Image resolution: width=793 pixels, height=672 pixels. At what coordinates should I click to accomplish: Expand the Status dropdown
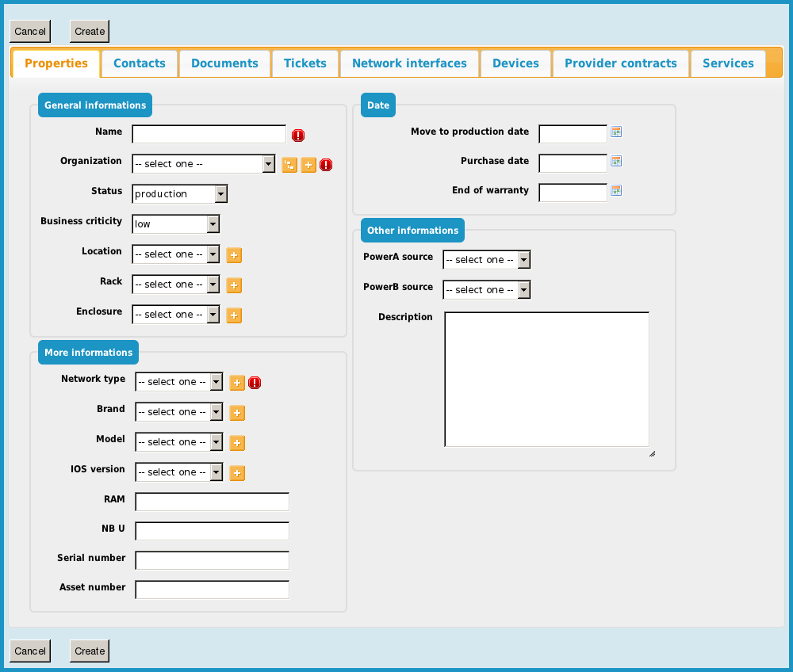pyautogui.click(x=181, y=194)
